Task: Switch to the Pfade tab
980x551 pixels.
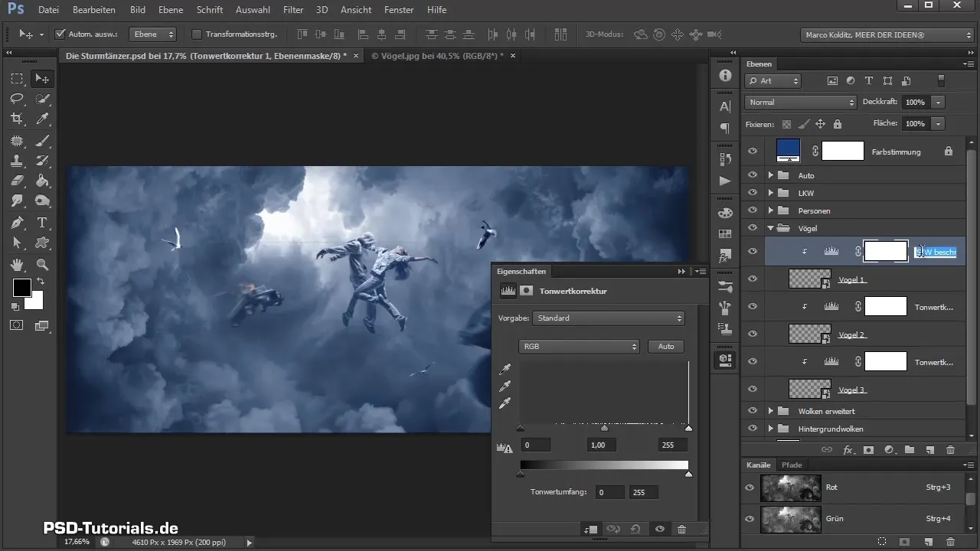Action: (792, 465)
